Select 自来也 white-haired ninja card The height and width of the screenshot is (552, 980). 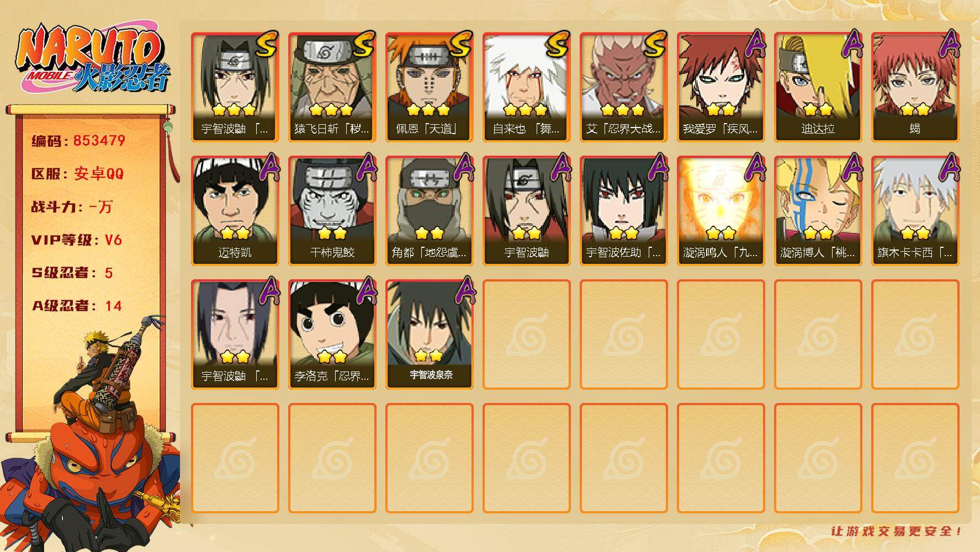[x=526, y=87]
